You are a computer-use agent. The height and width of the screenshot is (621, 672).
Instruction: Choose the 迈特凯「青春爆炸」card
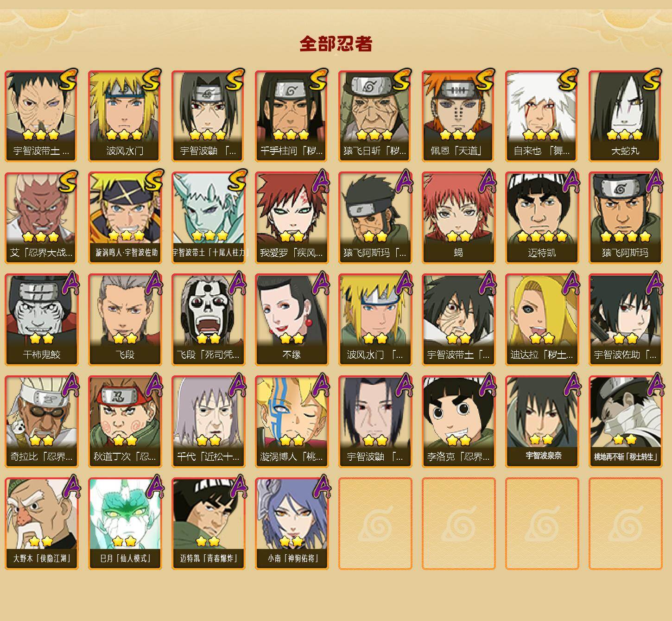[x=208, y=524]
